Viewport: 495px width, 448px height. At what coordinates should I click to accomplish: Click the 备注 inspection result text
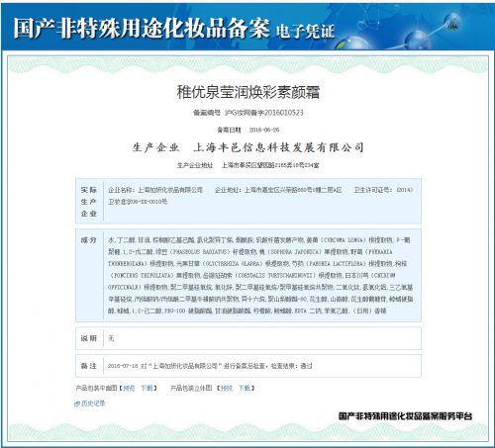point(210,366)
